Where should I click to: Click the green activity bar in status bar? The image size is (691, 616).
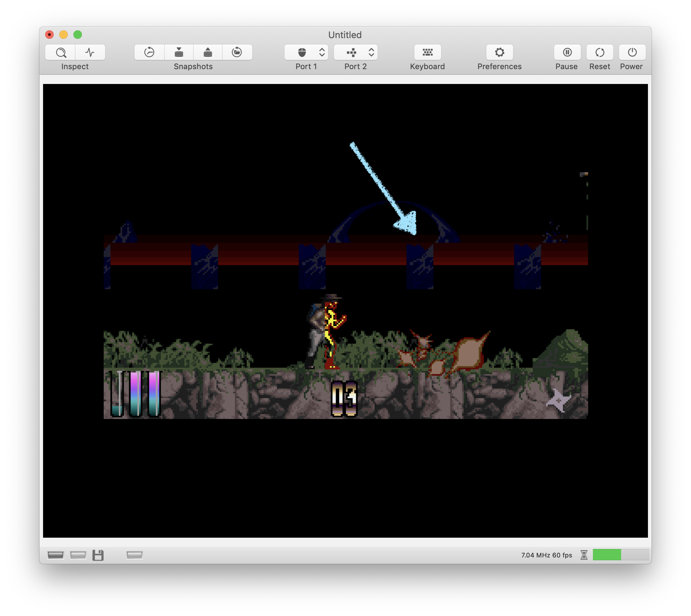tap(621, 555)
